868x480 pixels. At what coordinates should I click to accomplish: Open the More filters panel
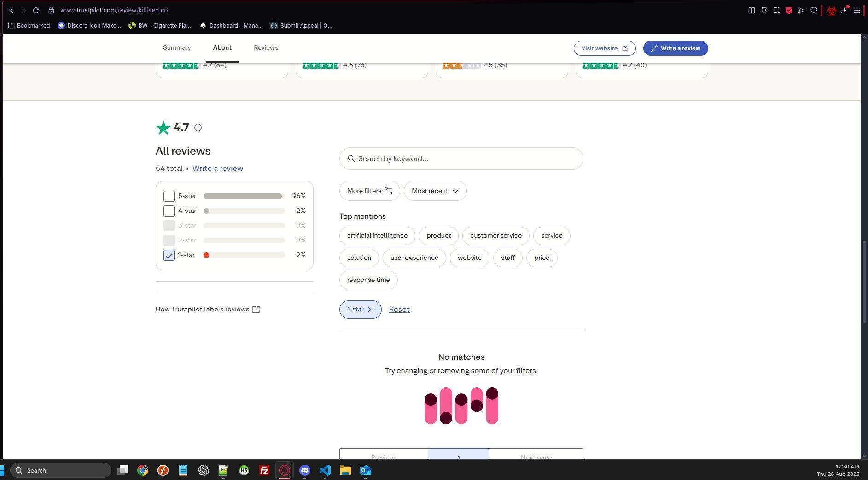[370, 191]
